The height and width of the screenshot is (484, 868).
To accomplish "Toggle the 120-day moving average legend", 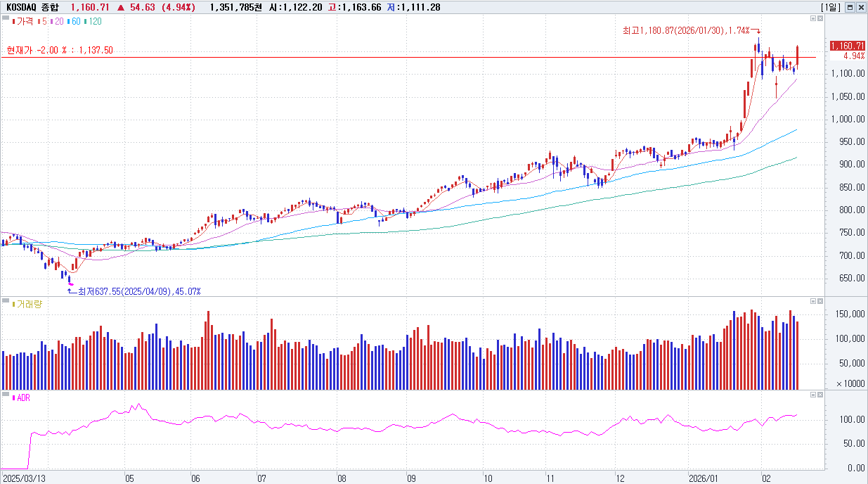I will [93, 21].
